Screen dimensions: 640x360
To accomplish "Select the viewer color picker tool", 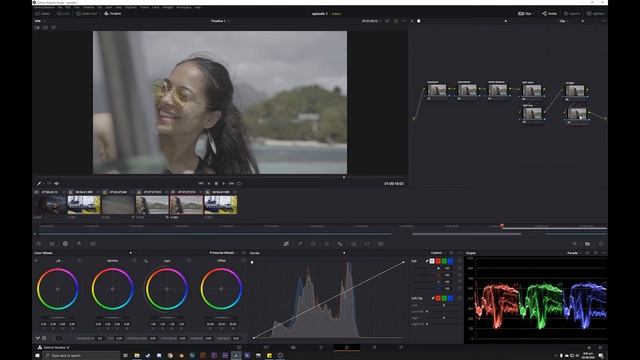I will [x=39, y=184].
